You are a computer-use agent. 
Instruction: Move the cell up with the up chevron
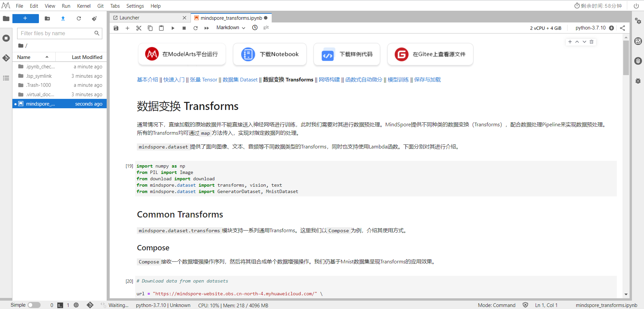tap(577, 42)
